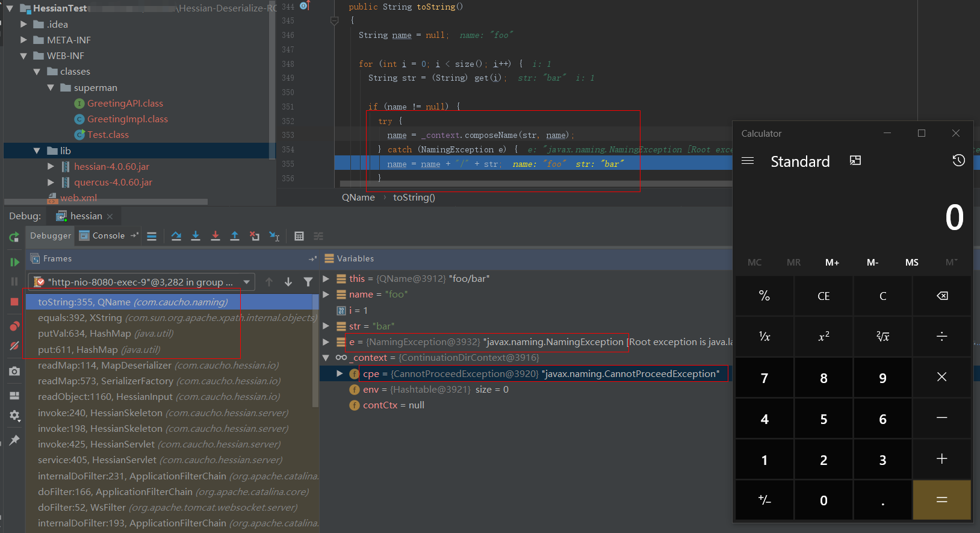Click the Force Step Into red arrow
This screenshot has height=533, width=980.
point(216,236)
